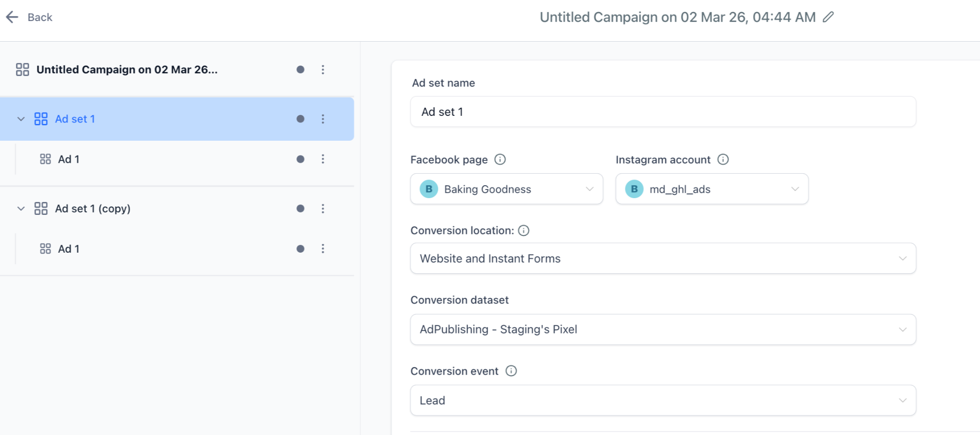Click Conversion event info icon
The height and width of the screenshot is (435, 980).
coord(511,371)
